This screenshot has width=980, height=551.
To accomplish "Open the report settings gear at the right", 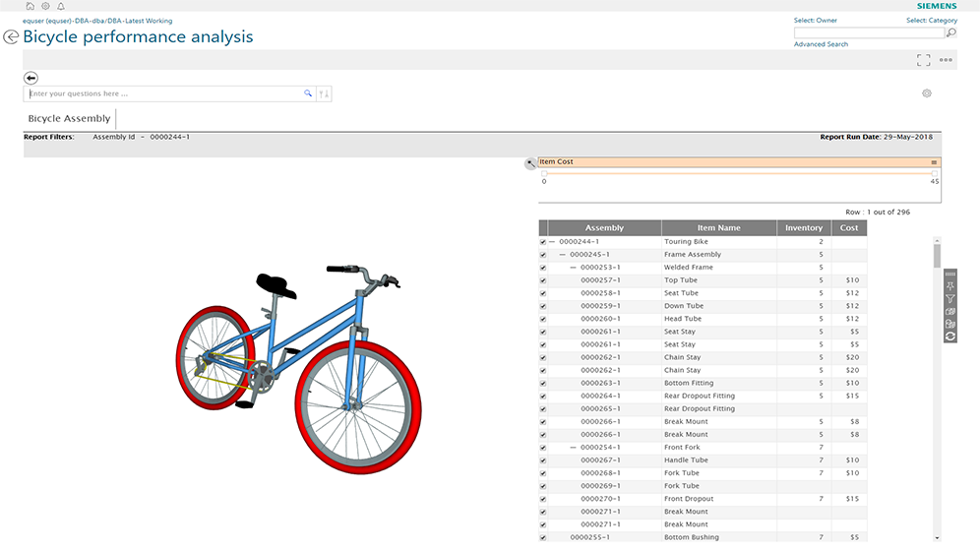I will click(927, 93).
